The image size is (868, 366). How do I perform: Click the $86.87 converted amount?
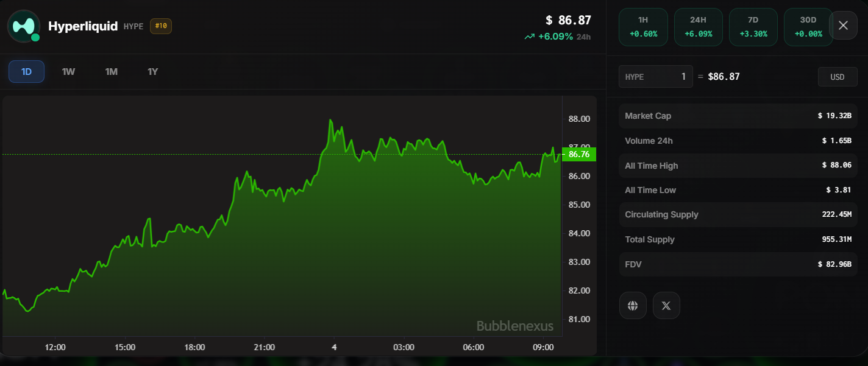click(724, 77)
